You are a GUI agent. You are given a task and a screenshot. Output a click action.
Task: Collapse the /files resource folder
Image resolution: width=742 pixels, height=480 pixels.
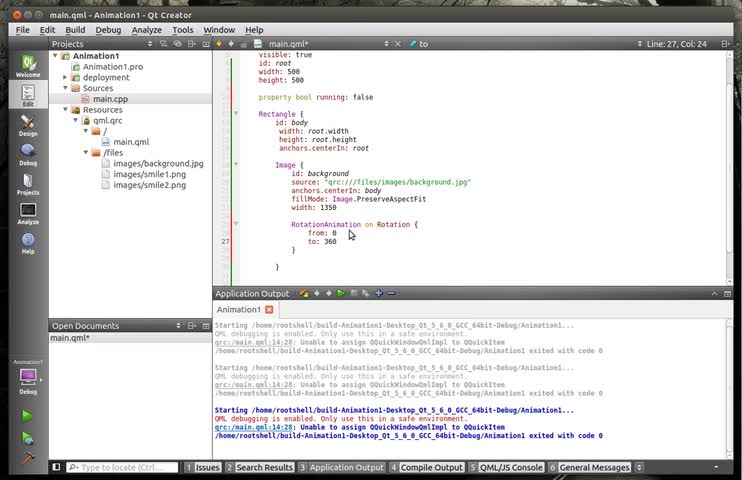(x=86, y=152)
